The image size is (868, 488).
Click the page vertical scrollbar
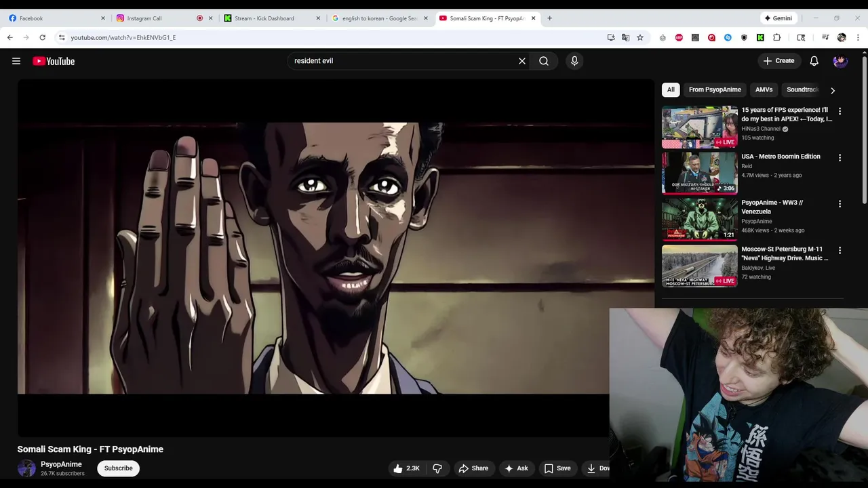[865, 129]
